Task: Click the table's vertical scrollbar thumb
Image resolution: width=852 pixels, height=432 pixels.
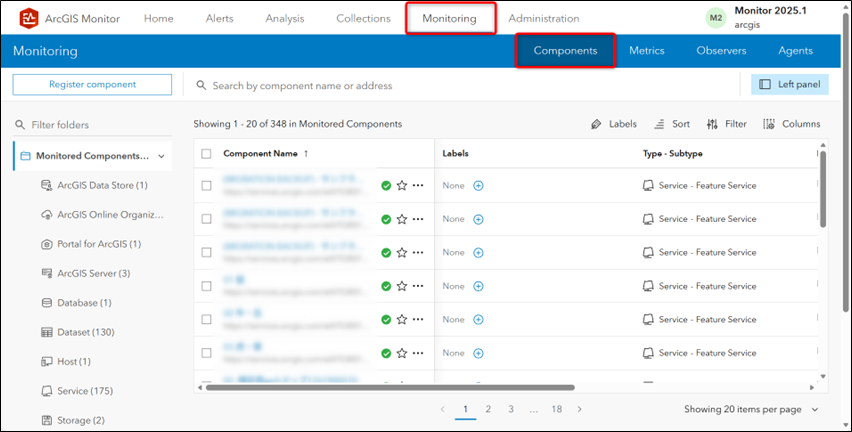Action: click(823, 189)
